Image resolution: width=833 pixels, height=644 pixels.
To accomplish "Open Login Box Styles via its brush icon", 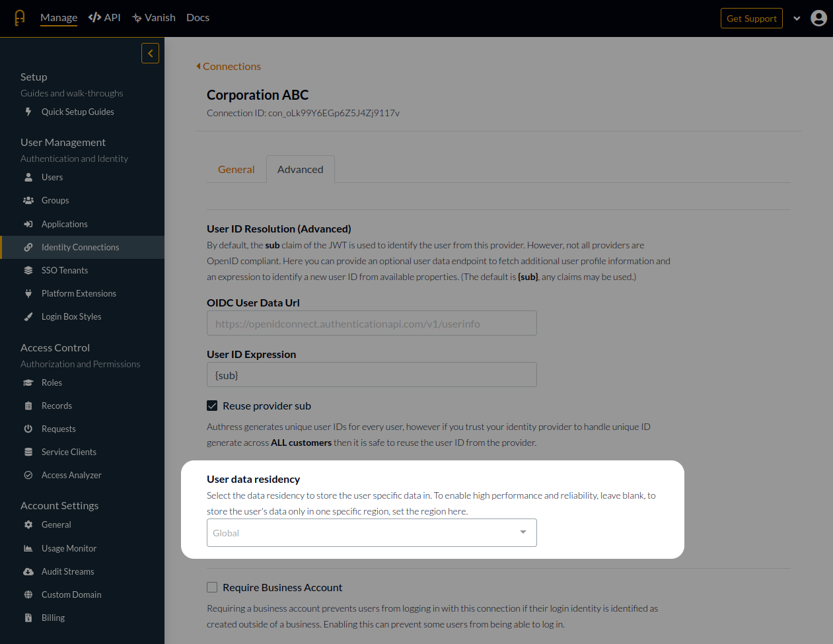I will click(28, 316).
